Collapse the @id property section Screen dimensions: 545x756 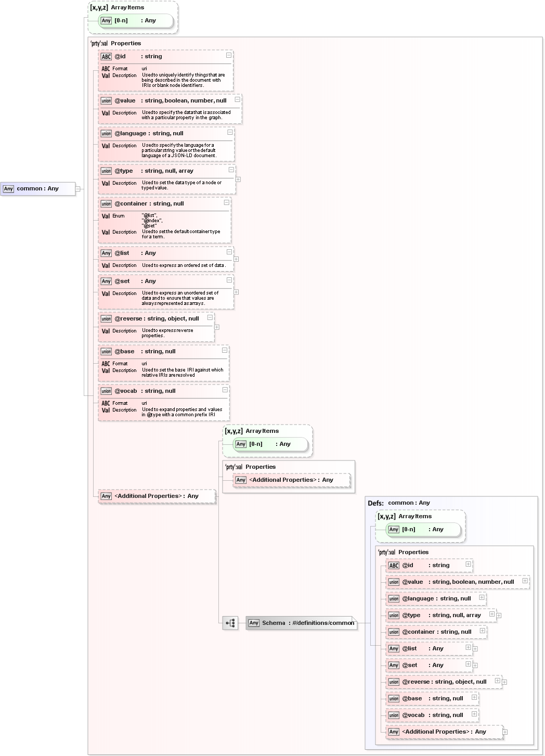(x=228, y=55)
